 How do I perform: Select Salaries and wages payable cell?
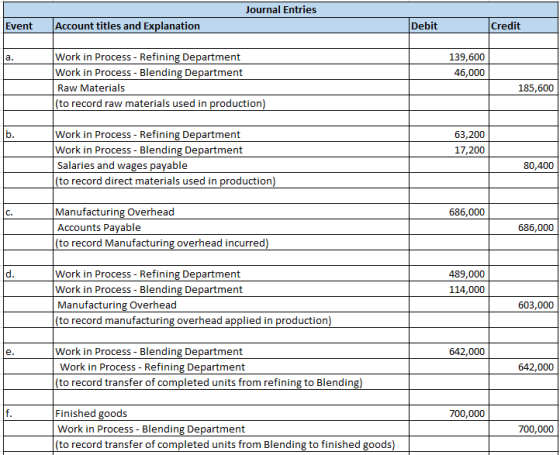click(x=231, y=165)
